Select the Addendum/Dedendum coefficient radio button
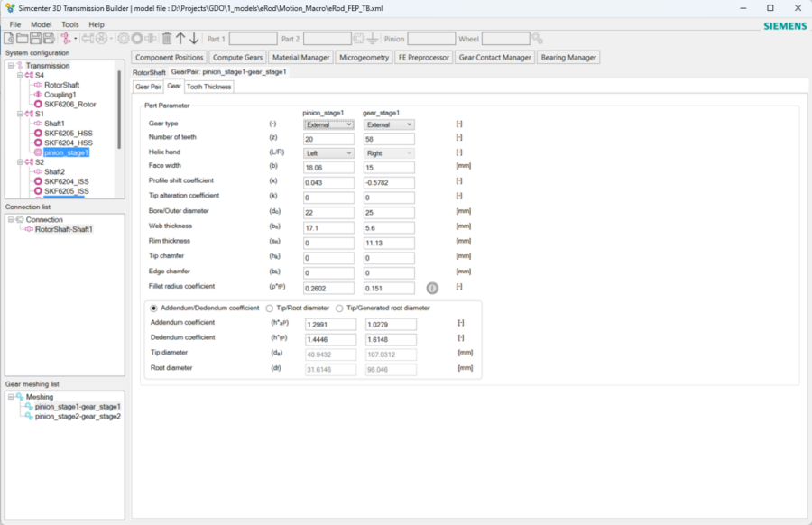 click(152, 306)
